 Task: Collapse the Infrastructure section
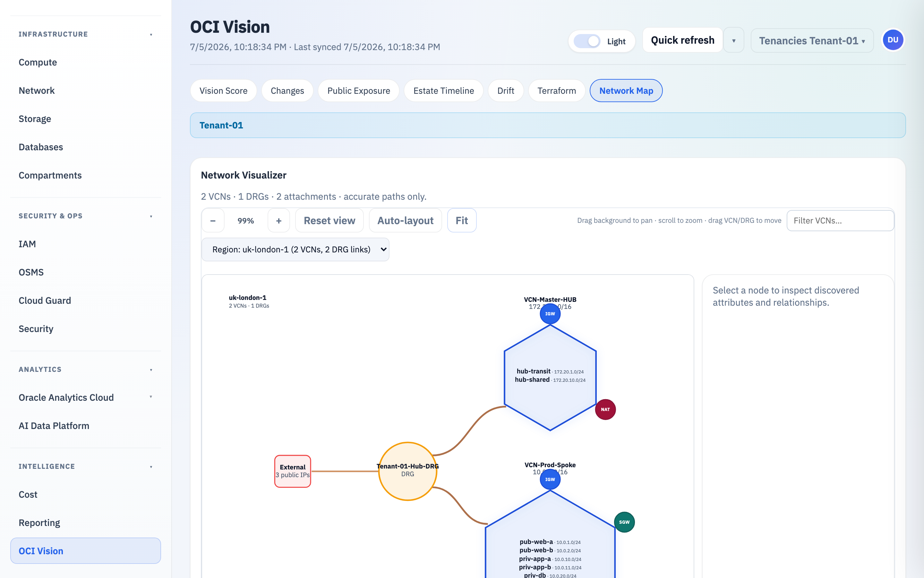click(x=151, y=34)
